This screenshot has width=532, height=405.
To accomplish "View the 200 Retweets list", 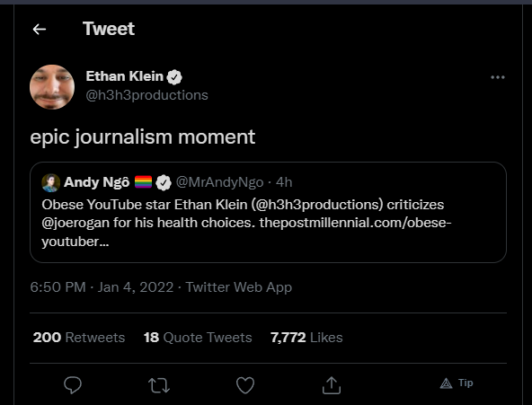I will (79, 338).
